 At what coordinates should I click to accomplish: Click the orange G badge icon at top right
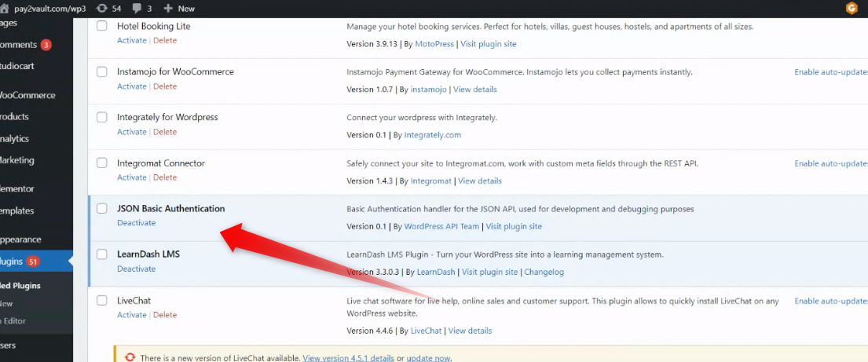click(x=852, y=9)
